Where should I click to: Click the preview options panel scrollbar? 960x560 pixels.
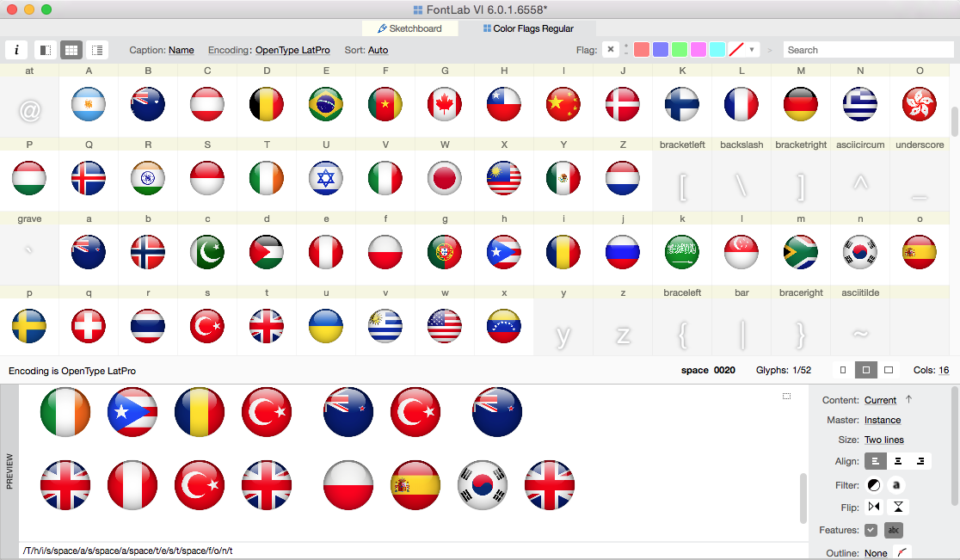coord(955,445)
